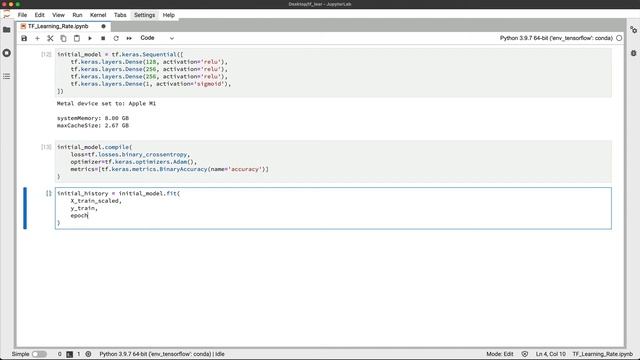Viewport: 640px width, 360px height.
Task: Open the File menu
Action: point(22,15)
